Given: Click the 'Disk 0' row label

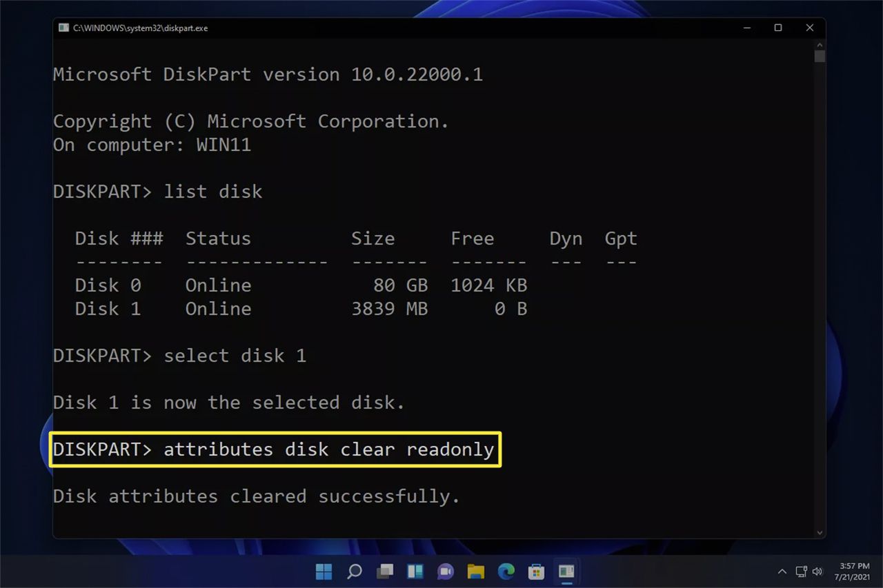Looking at the screenshot, I should click(108, 285).
